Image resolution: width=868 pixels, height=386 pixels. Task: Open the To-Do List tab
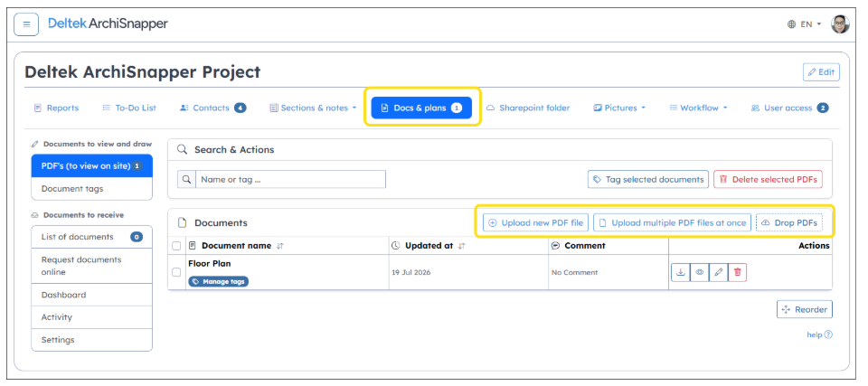[129, 108]
